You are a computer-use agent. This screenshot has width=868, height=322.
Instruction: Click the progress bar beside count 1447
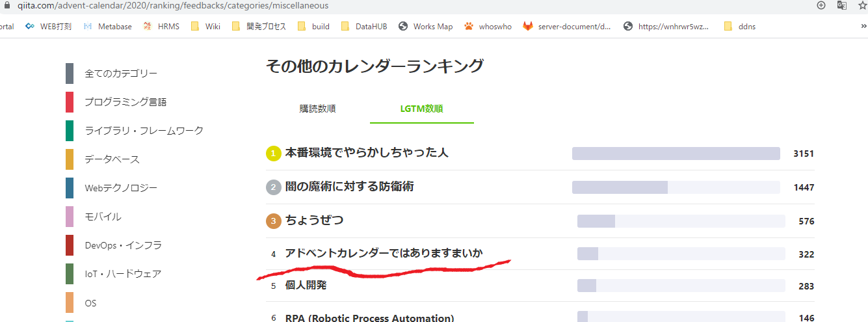676,187
